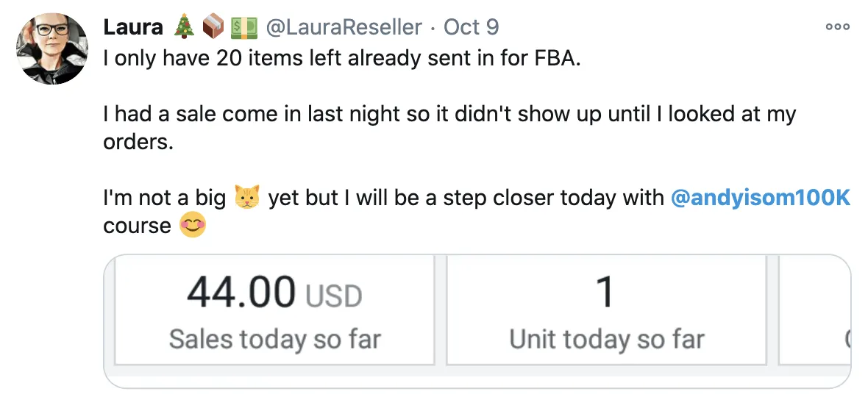Click the tweet line about 20 items left
The image size is (868, 397).
(x=342, y=59)
